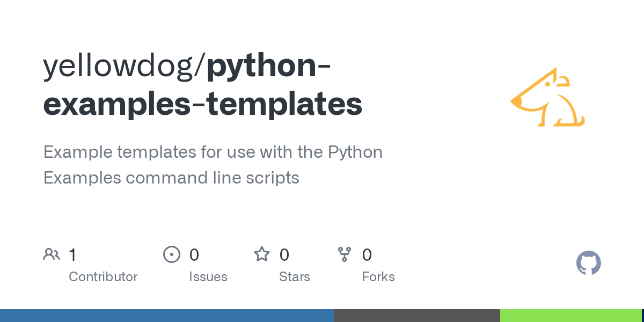Click the dark gray language bar segment
The width and height of the screenshot is (644, 322).
pyautogui.click(x=416, y=316)
